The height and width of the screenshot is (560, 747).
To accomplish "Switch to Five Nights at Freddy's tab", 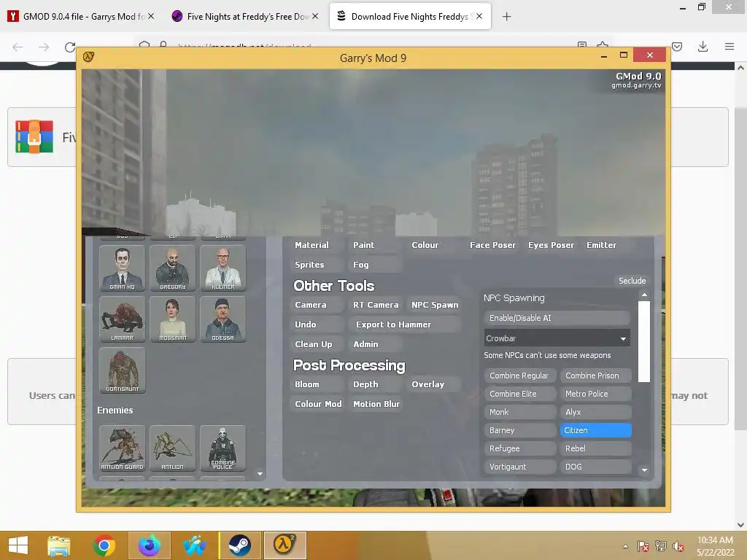I will click(244, 17).
